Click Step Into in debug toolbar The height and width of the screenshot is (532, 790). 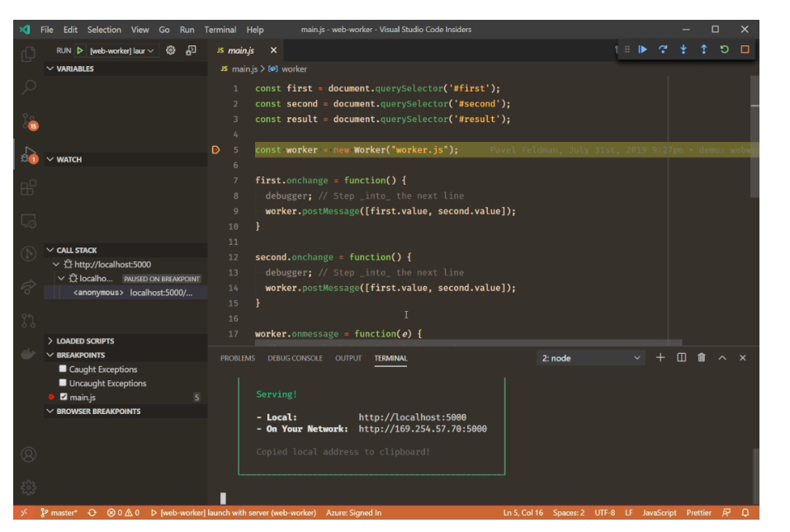[x=684, y=49]
